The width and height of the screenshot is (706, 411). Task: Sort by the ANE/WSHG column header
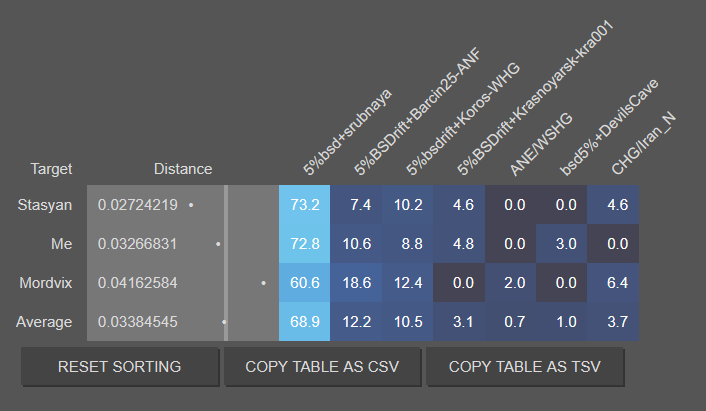point(541,144)
